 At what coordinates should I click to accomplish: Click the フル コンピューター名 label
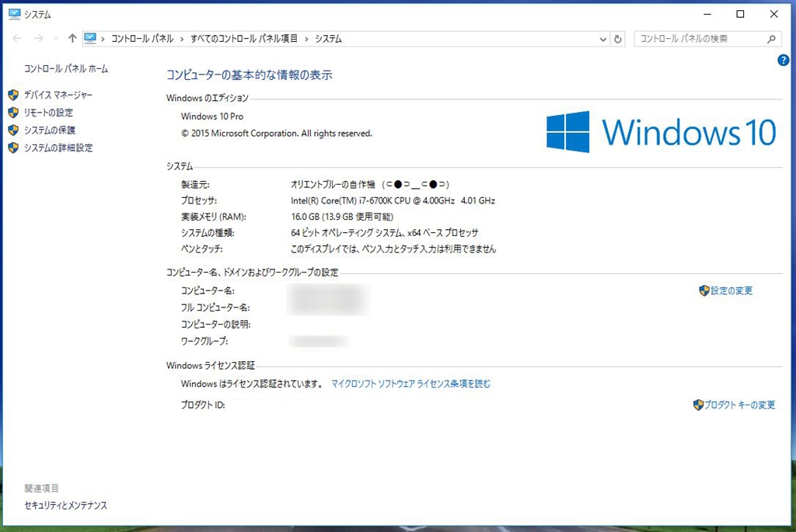215,308
